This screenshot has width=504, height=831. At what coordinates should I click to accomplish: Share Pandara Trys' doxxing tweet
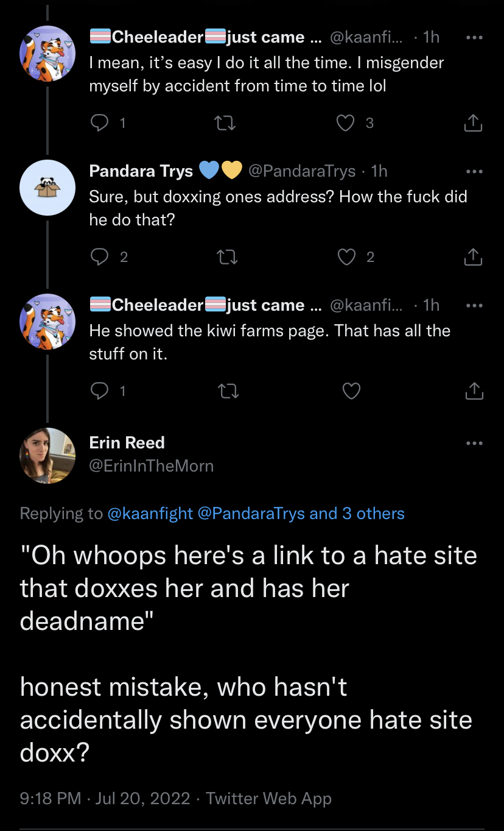click(473, 257)
